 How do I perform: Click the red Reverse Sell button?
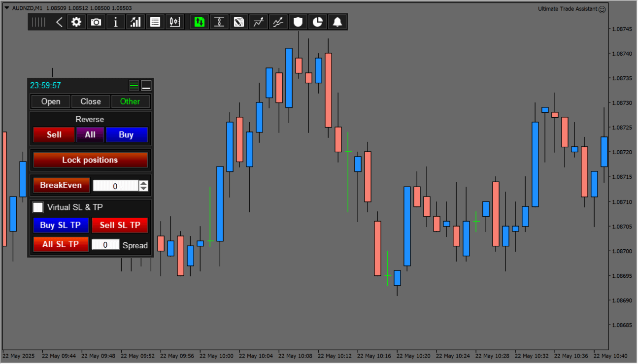coord(54,134)
